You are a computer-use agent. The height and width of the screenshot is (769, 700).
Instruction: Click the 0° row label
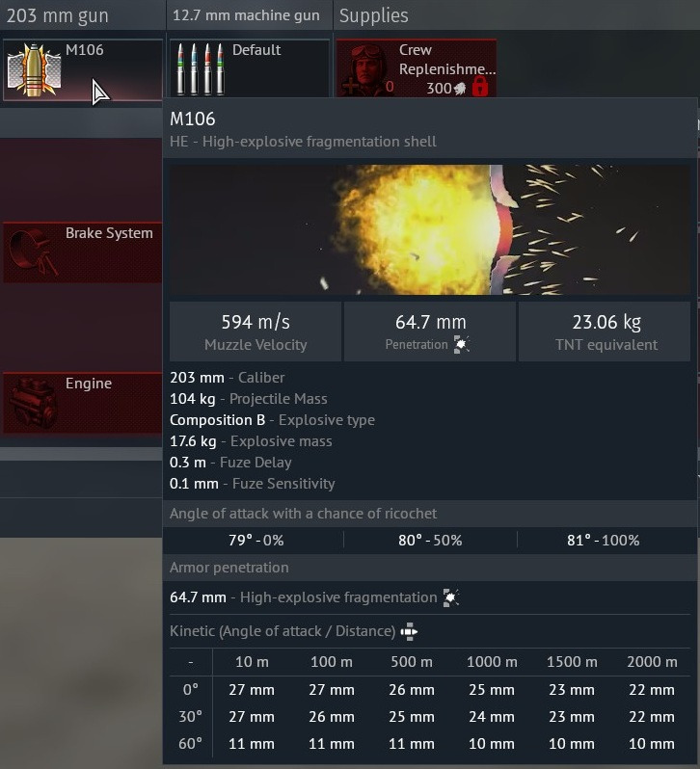point(190,690)
